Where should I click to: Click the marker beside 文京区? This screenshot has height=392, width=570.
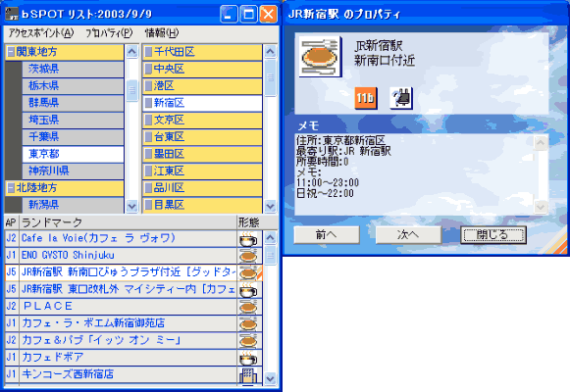click(148, 120)
